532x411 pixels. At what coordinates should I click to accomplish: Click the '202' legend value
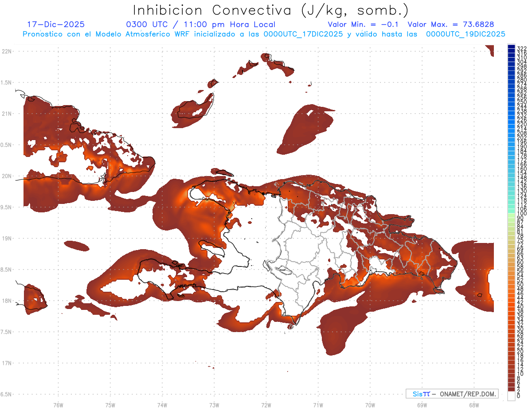pyautogui.click(x=521, y=138)
